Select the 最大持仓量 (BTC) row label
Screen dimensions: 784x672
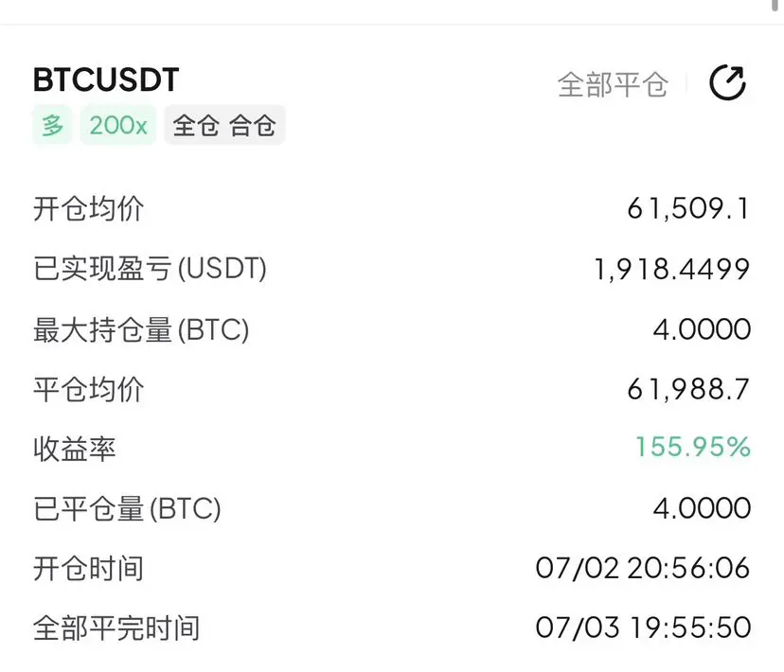pos(141,329)
